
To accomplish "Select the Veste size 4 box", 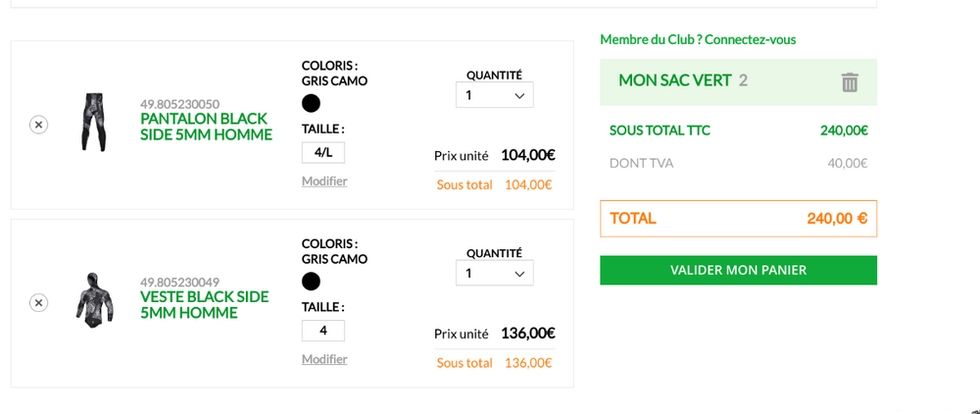I will [323, 331].
